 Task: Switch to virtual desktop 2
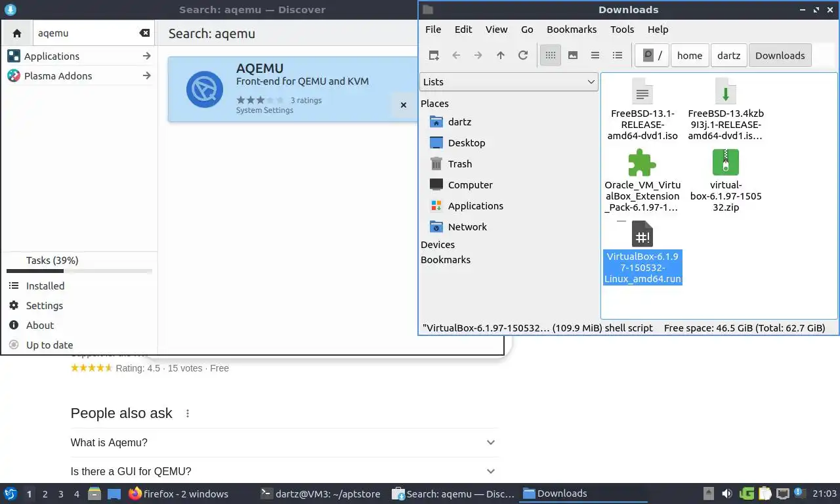click(45, 494)
